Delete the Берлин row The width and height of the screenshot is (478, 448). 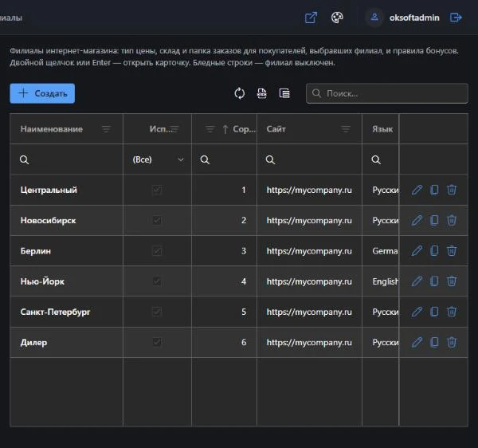(452, 250)
